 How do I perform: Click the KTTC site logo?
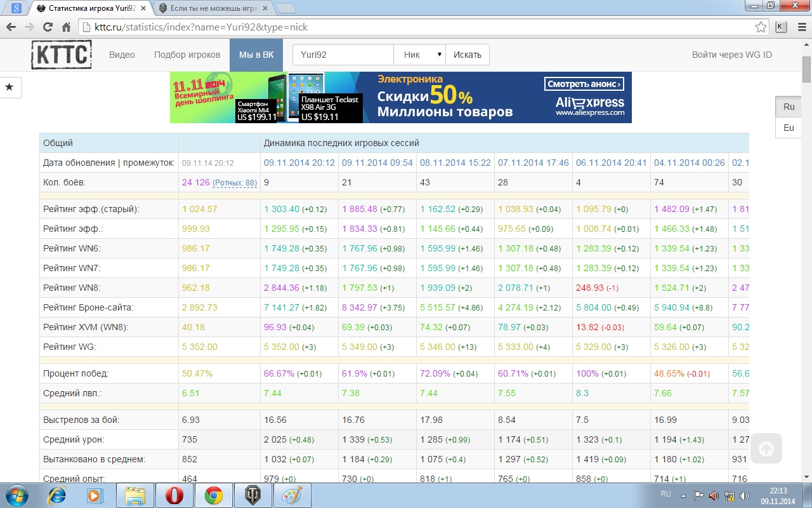pos(62,55)
